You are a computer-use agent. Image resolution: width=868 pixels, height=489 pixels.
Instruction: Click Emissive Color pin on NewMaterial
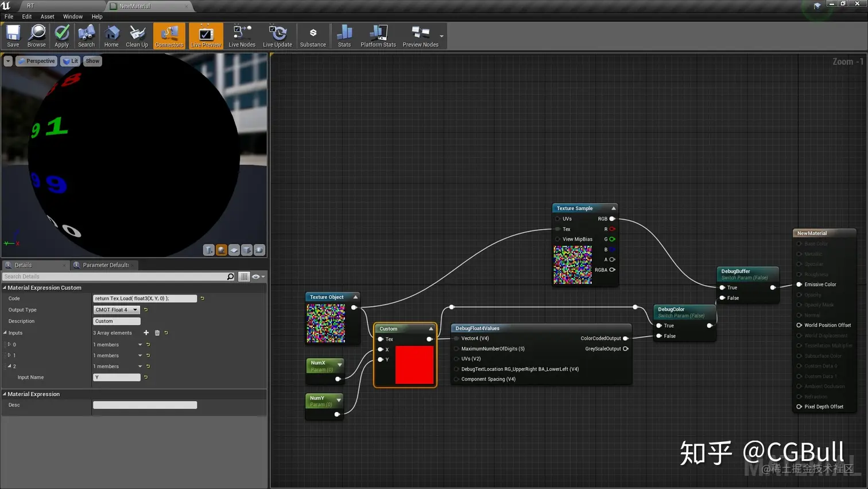799,284
